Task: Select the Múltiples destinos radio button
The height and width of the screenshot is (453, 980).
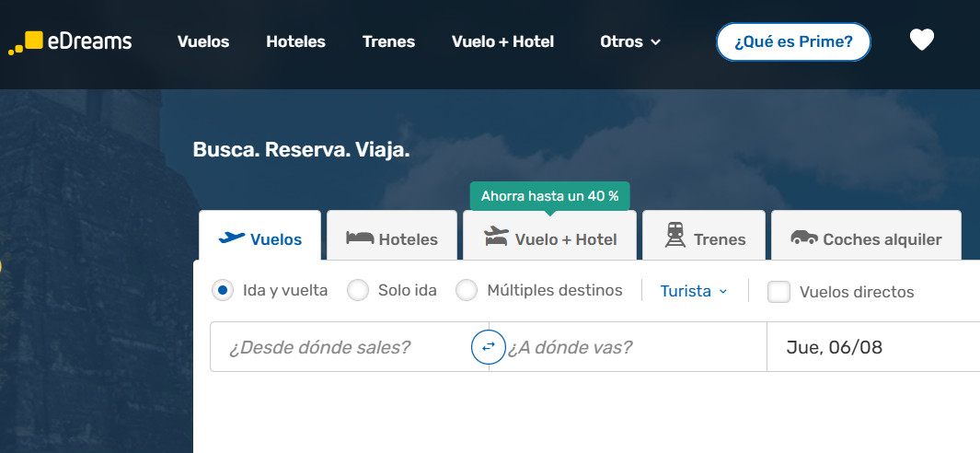Action: (467, 290)
